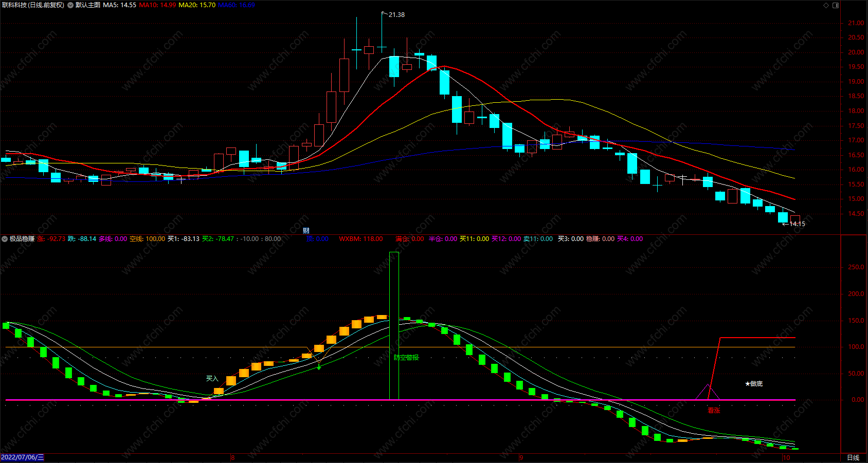The image size is (868, 463).
Task: Click the 满仓: 0.00 indicator value
Action: (410, 239)
